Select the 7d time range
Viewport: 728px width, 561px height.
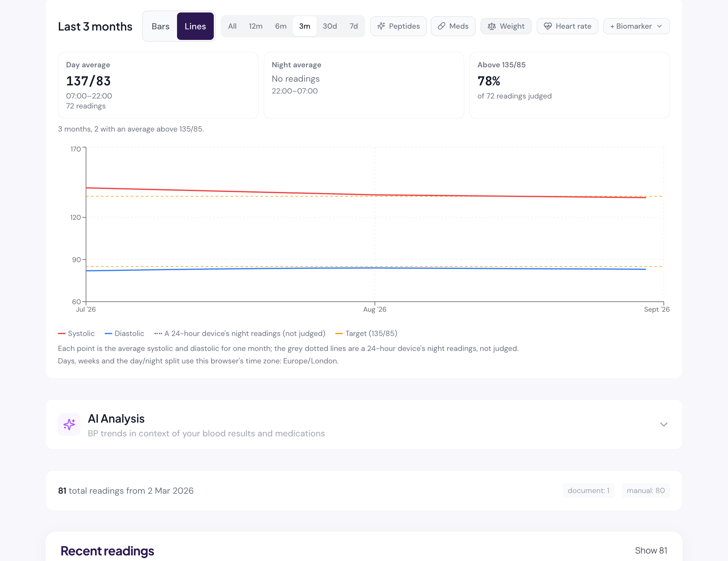click(354, 26)
